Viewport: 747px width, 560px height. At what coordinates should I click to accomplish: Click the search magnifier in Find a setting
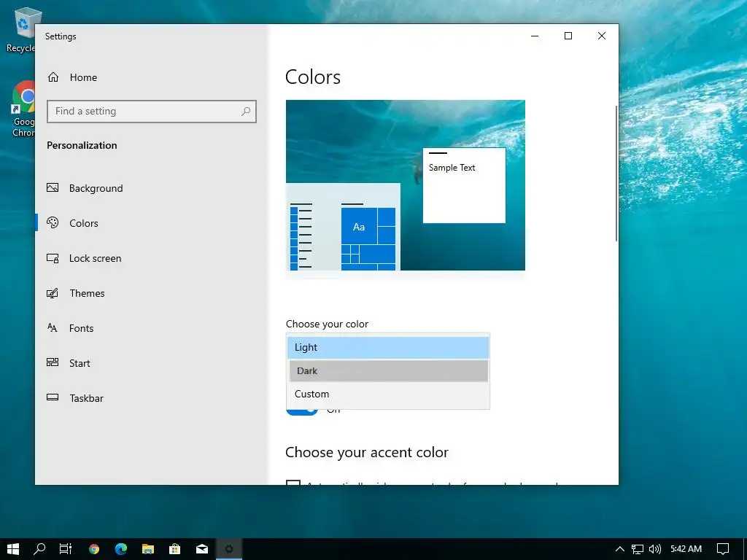pyautogui.click(x=246, y=112)
